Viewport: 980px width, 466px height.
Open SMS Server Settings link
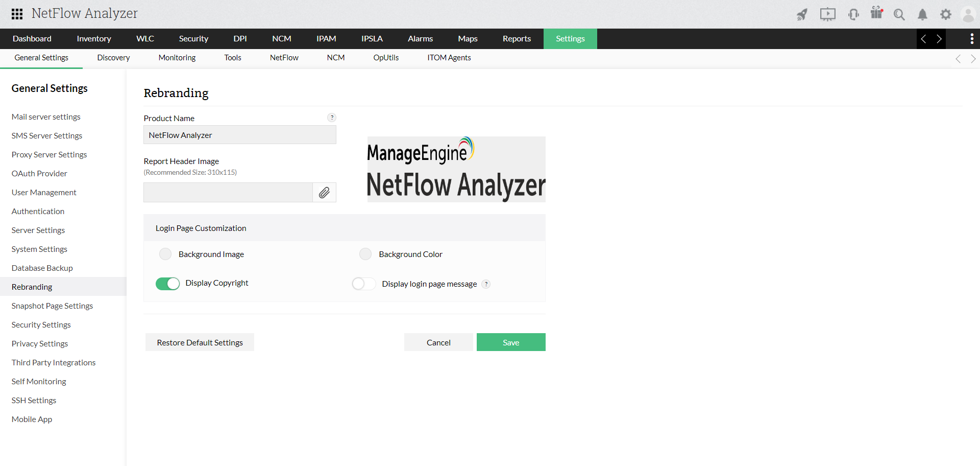coord(47,136)
